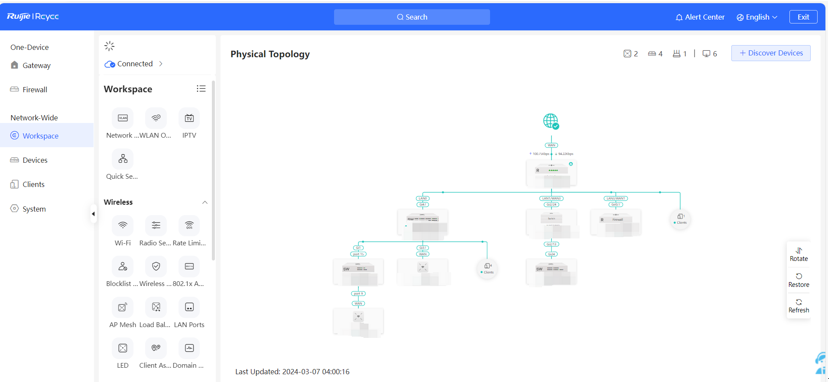Select the top router node in topology
This screenshot has width=829, height=387.
coord(551,173)
